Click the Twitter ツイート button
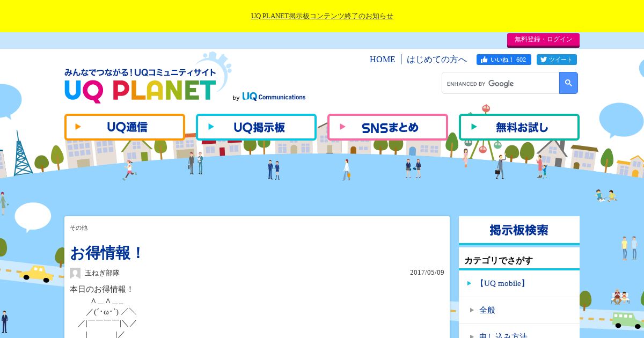This screenshot has width=644, height=338. (x=557, y=60)
